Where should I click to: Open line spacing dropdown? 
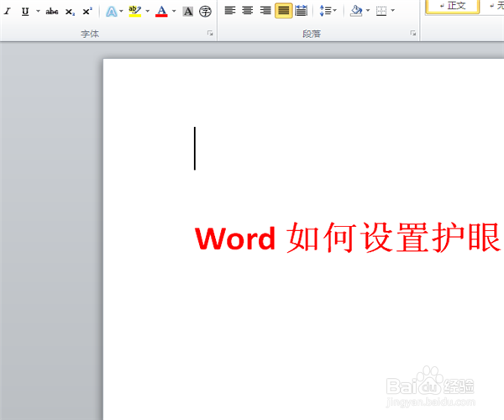(x=328, y=11)
